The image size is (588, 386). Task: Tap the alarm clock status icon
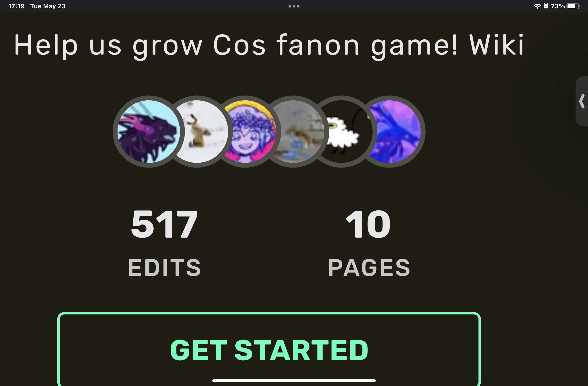pyautogui.click(x=546, y=6)
